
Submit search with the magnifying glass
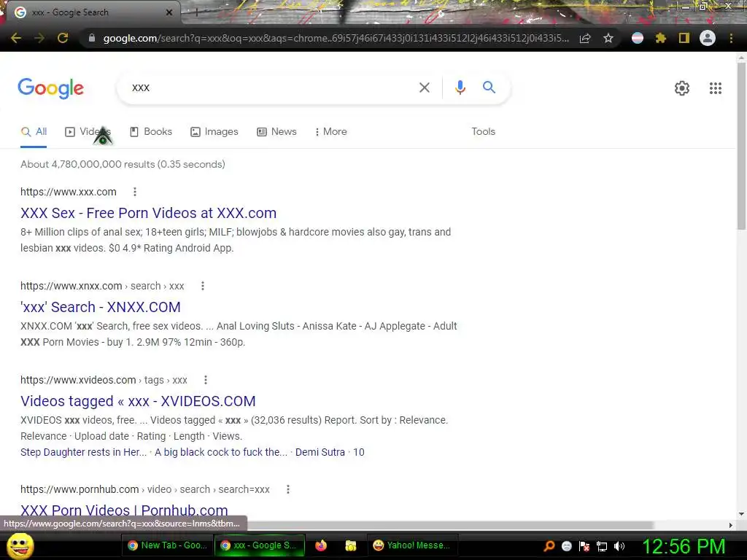click(x=489, y=87)
